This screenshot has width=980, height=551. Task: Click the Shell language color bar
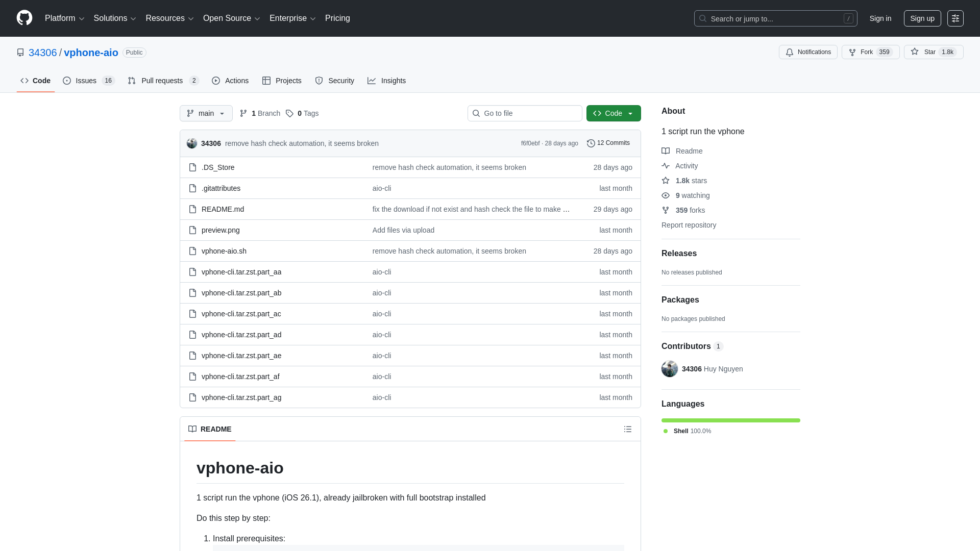[x=730, y=420]
